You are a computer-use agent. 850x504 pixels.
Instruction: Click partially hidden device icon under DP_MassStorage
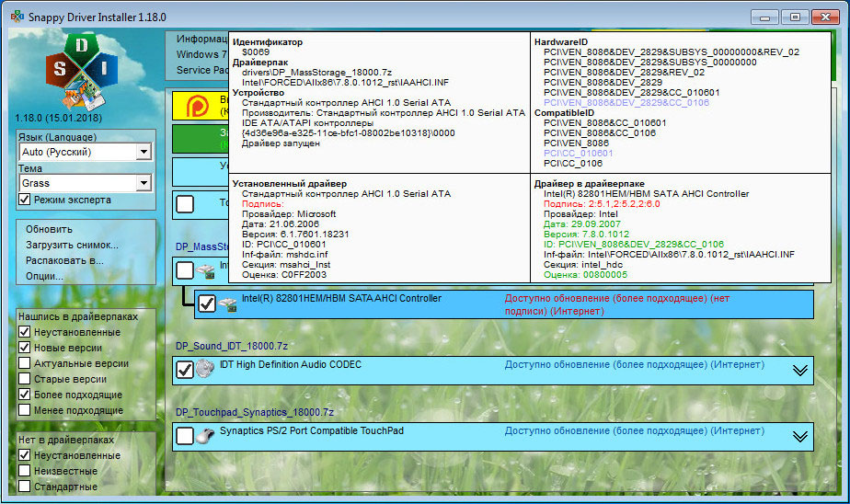(x=205, y=271)
